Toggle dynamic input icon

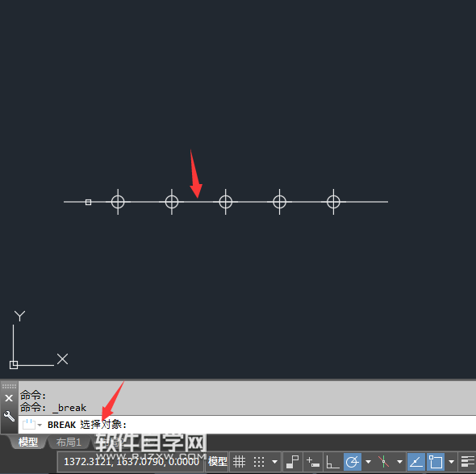(x=313, y=462)
